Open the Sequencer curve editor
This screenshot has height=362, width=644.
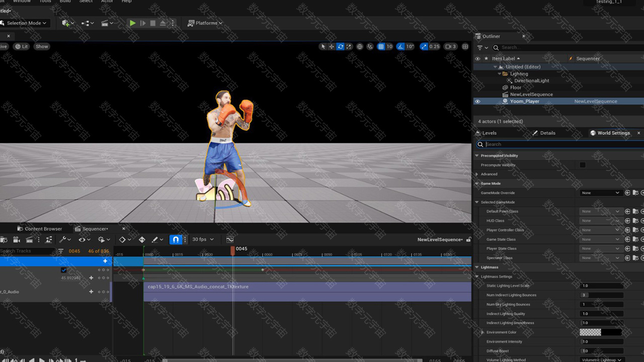(230, 239)
